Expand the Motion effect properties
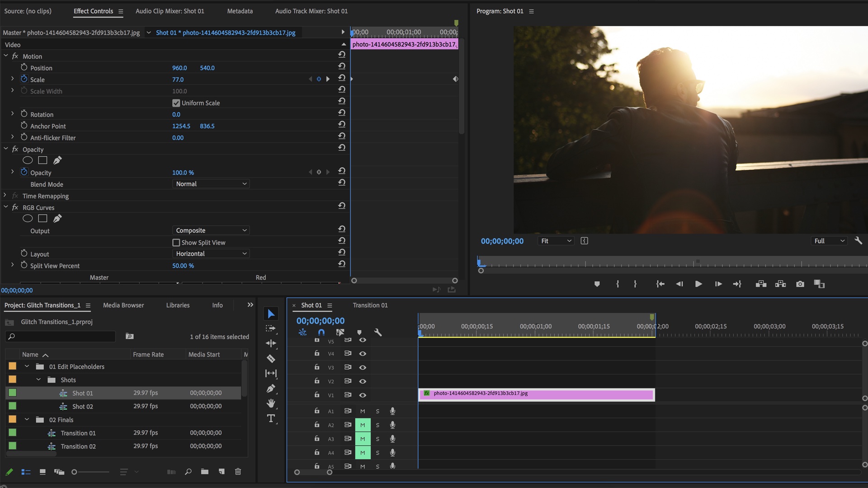The height and width of the screenshot is (488, 868). click(5, 56)
